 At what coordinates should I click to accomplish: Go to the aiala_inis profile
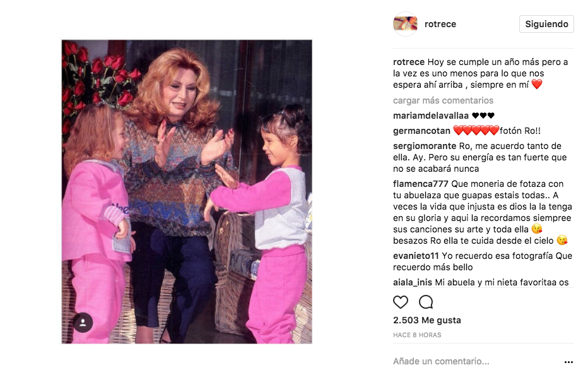click(413, 282)
